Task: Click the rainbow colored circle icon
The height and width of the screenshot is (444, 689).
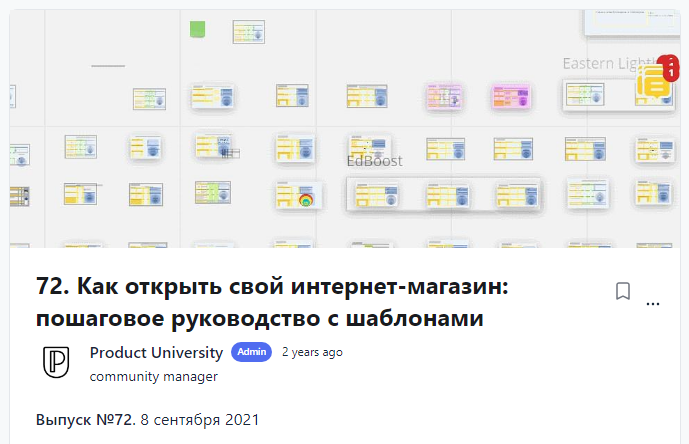Action: 306,199
